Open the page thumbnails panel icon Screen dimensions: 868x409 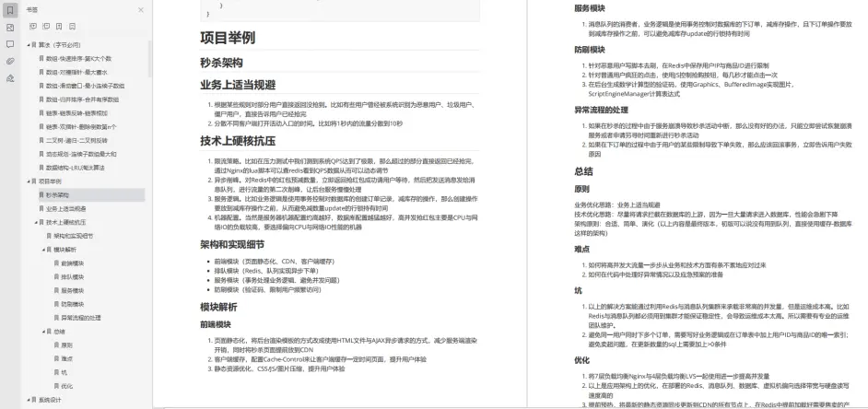pos(10,27)
